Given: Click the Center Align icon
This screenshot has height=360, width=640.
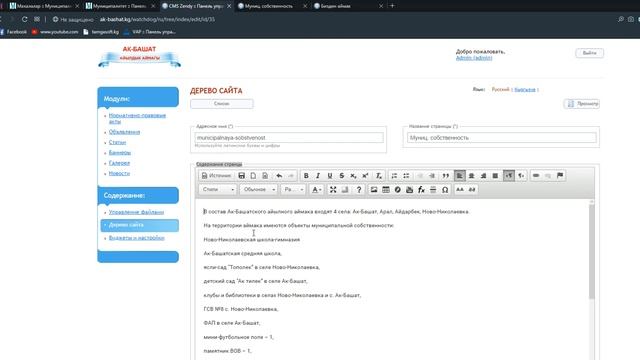Looking at the screenshot, I should 471,176.
